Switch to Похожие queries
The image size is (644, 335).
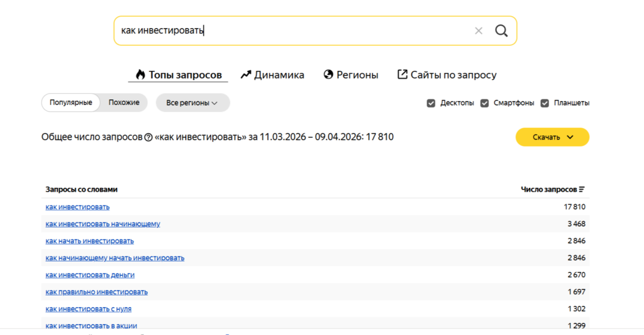(x=124, y=102)
